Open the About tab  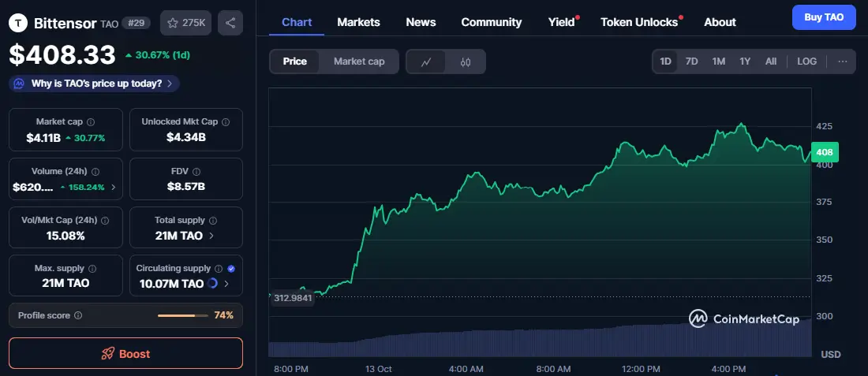point(720,22)
